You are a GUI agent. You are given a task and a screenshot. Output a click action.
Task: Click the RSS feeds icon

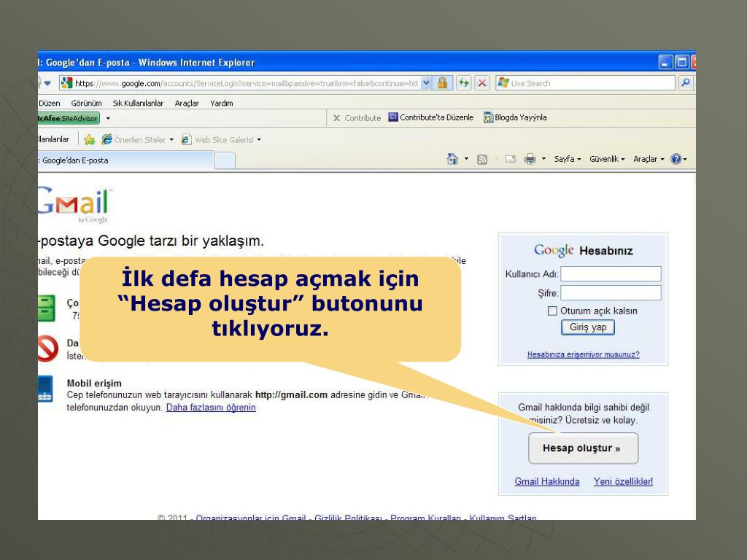point(482,160)
